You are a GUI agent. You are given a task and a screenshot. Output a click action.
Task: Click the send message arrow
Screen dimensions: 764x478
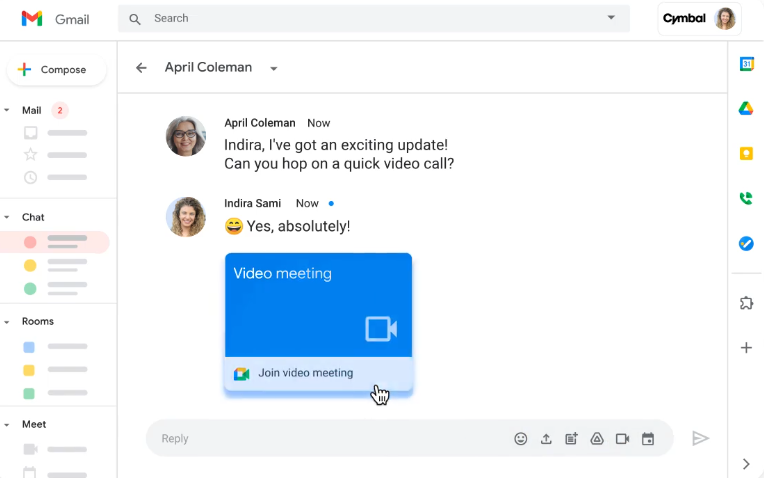point(700,439)
